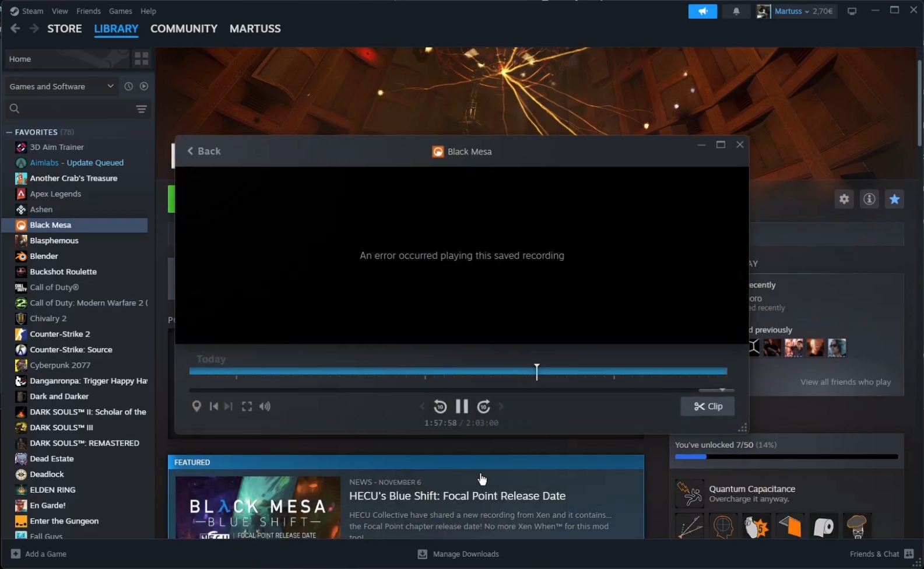
Task: Open Friends & Chat
Action: [881, 554]
